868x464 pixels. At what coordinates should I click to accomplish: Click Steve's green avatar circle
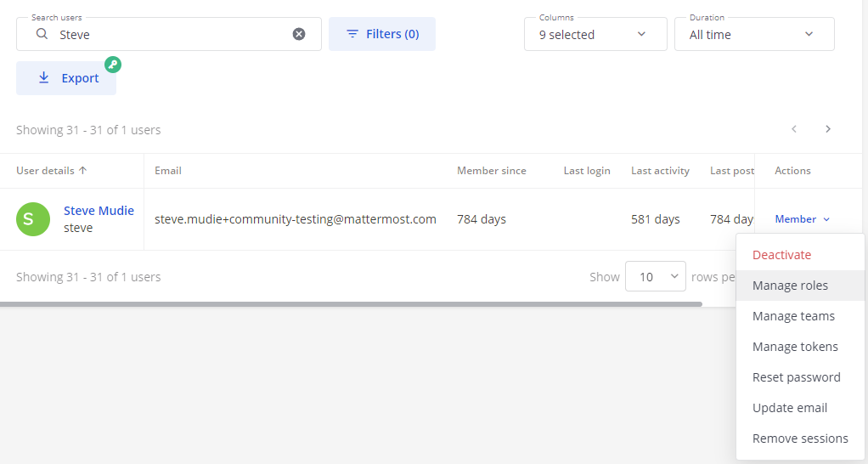pyautogui.click(x=33, y=219)
